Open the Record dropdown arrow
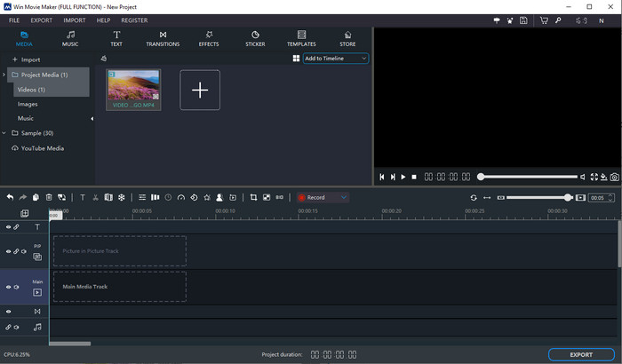The width and height of the screenshot is (622, 364). click(344, 197)
